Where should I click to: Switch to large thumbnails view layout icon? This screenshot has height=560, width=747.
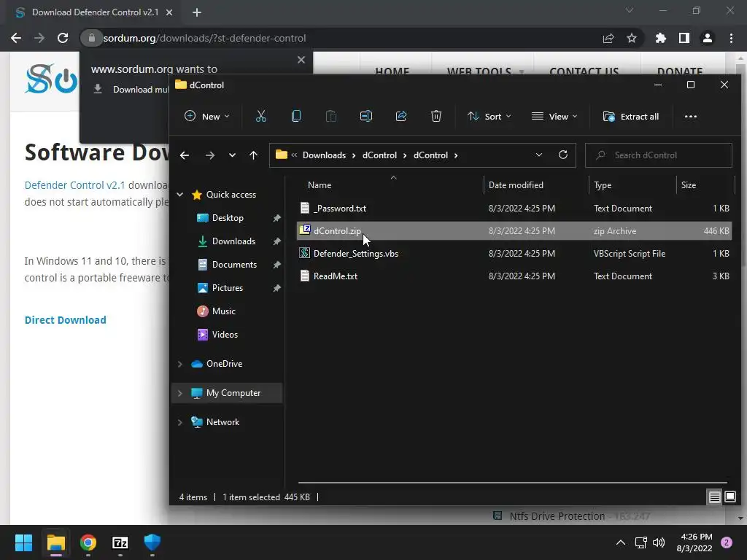point(729,497)
